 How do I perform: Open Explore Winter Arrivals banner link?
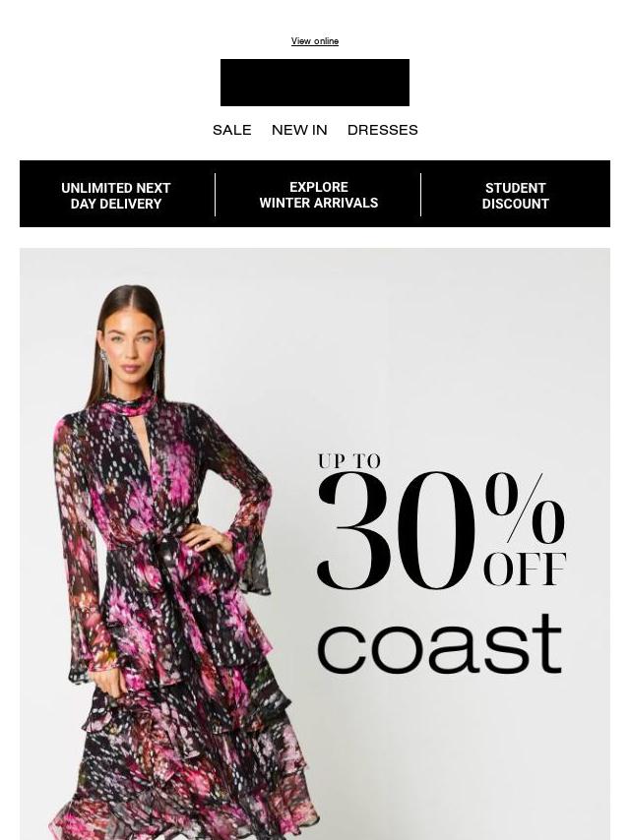pos(319,195)
